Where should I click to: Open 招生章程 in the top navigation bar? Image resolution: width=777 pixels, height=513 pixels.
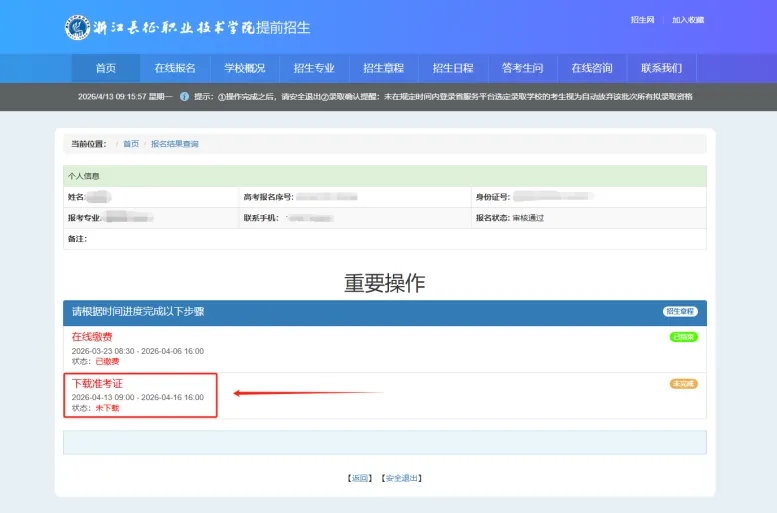(383, 68)
